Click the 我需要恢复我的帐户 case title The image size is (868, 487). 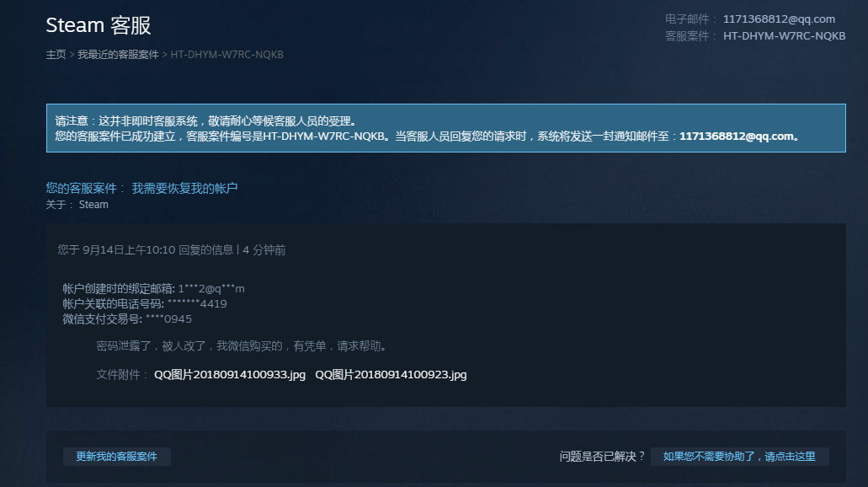(185, 189)
